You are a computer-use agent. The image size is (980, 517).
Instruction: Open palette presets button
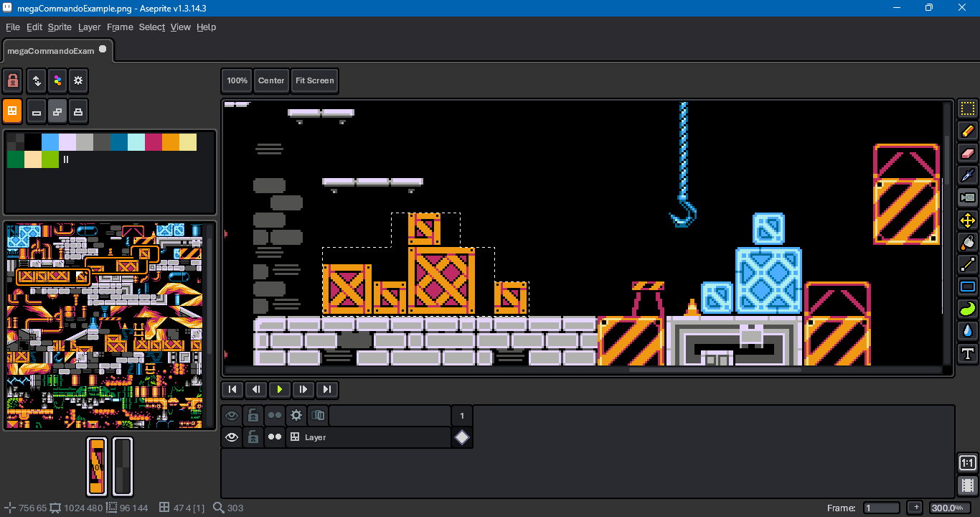tap(57, 81)
